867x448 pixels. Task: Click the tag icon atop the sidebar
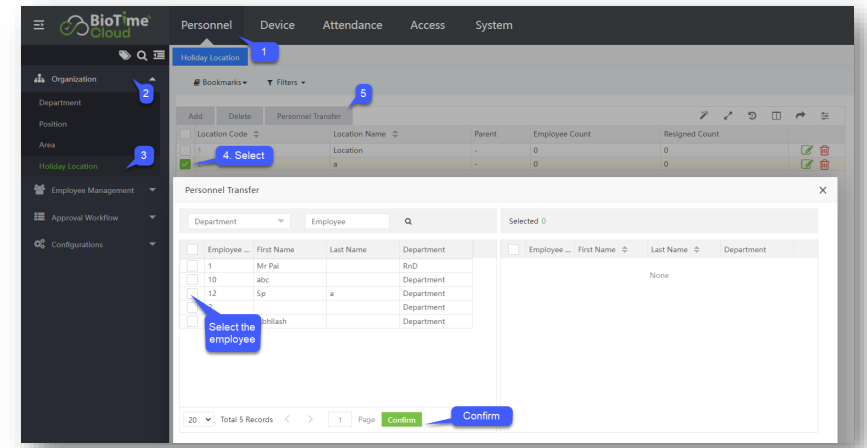click(124, 56)
